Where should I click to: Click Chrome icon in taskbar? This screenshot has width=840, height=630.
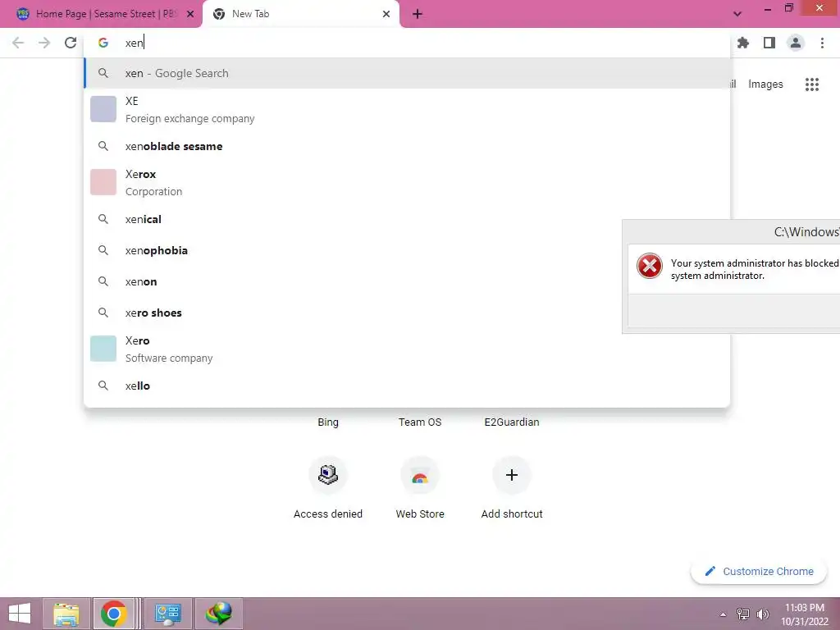tap(113, 614)
